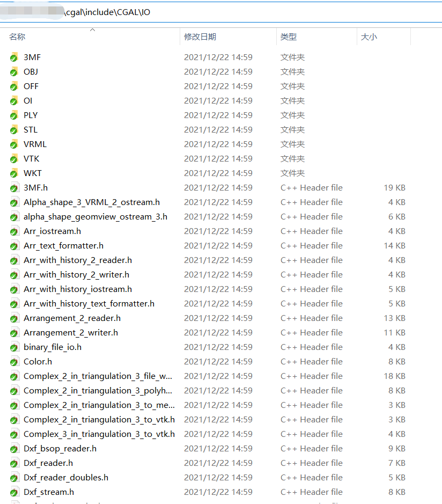The image size is (442, 504).
Task: Sort by the 类型 column header
Action: (289, 36)
